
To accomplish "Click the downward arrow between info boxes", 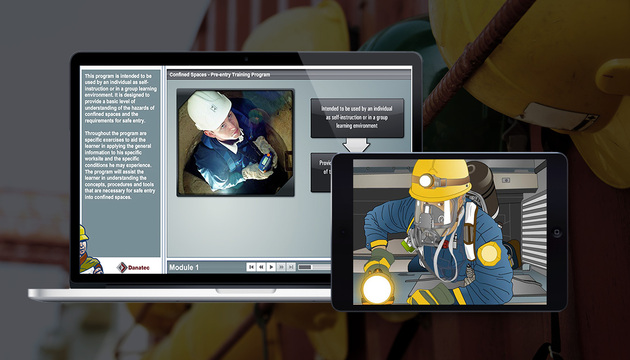I will point(356,145).
